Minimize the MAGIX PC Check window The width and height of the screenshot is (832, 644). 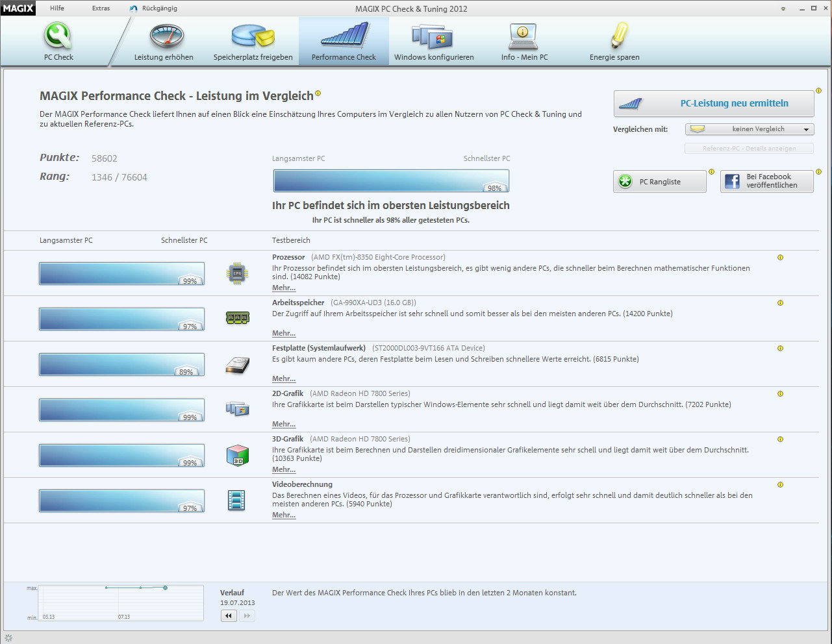(801, 8)
